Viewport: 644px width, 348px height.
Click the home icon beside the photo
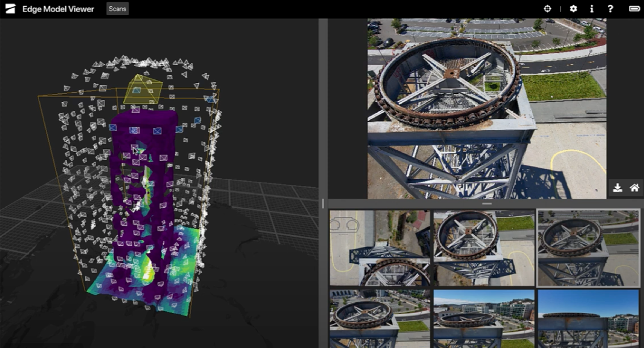[635, 188]
